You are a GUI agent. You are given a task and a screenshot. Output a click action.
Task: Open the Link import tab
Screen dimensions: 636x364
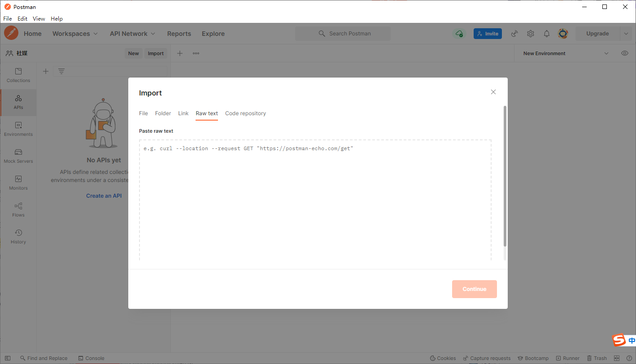pos(183,113)
